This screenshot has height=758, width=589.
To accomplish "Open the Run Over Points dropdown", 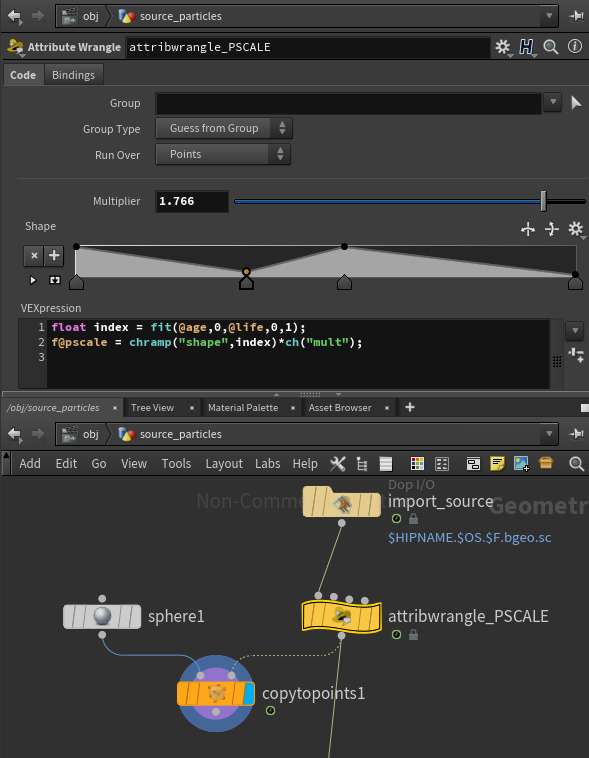I will tap(223, 154).
